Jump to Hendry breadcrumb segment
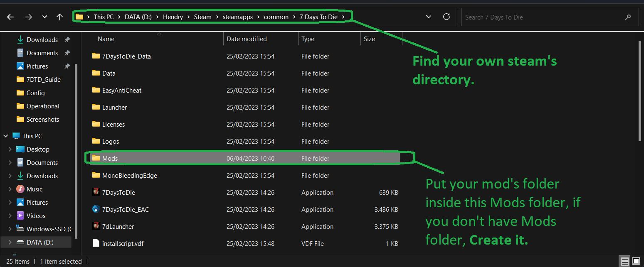Image resolution: width=644 pixels, height=267 pixels. click(173, 17)
